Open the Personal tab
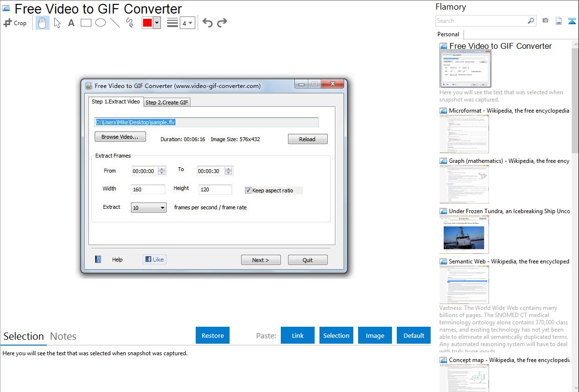This screenshot has height=392, width=579. 449,34
